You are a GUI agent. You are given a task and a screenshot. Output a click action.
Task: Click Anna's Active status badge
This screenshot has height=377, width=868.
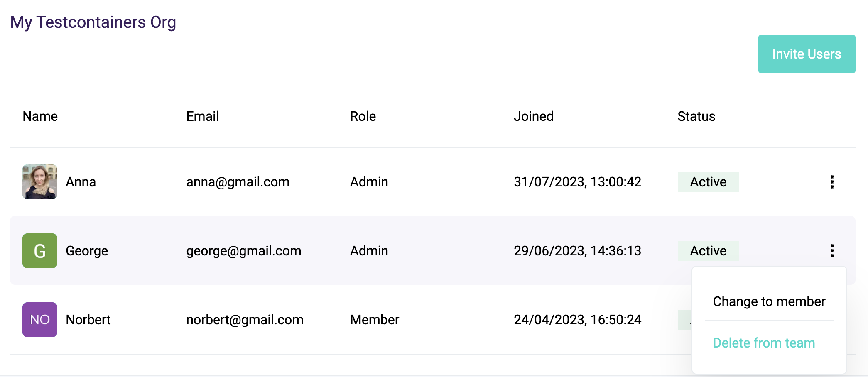708,182
